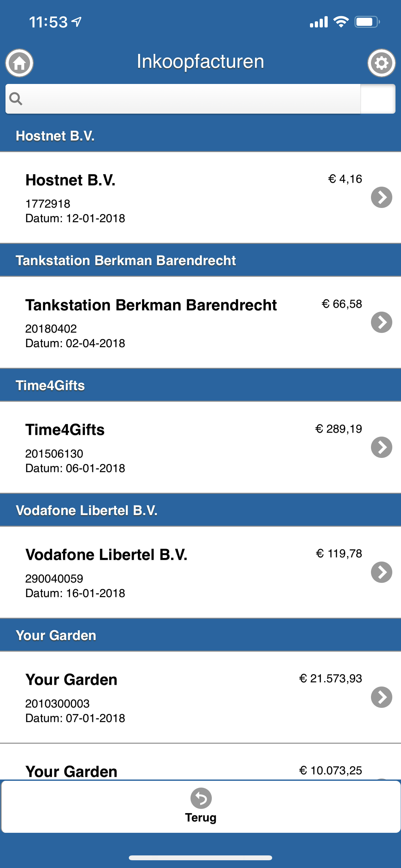Tap the search magnifier icon
Screen dimensions: 401x868
click(x=16, y=99)
